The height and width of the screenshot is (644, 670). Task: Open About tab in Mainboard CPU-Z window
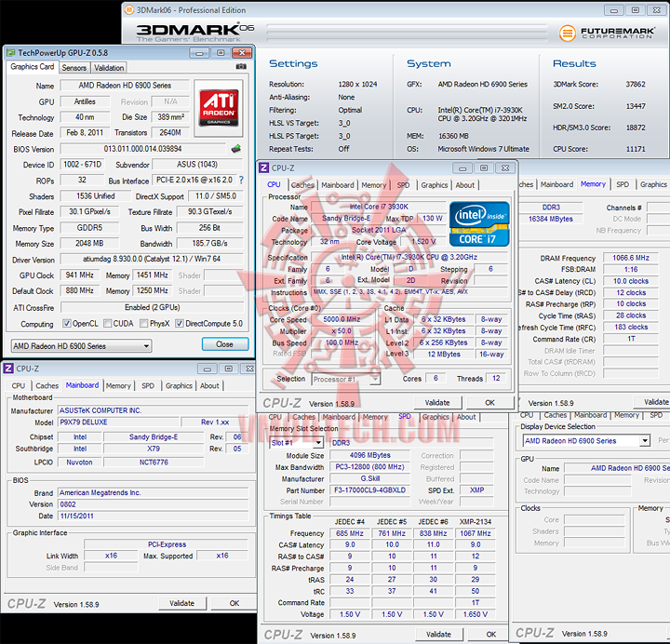tap(209, 385)
